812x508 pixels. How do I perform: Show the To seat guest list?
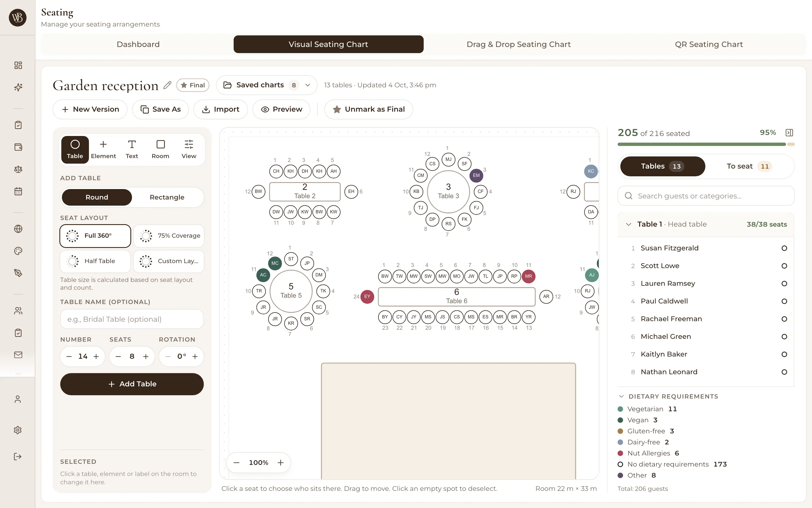[x=749, y=166]
